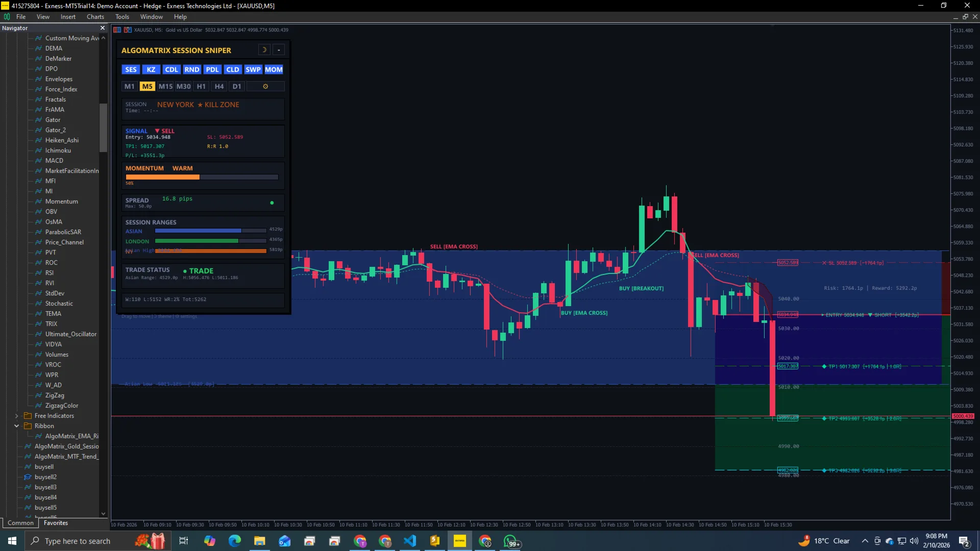Click the orange momentum progress bar
The width and height of the screenshot is (980, 551).
[x=162, y=177]
